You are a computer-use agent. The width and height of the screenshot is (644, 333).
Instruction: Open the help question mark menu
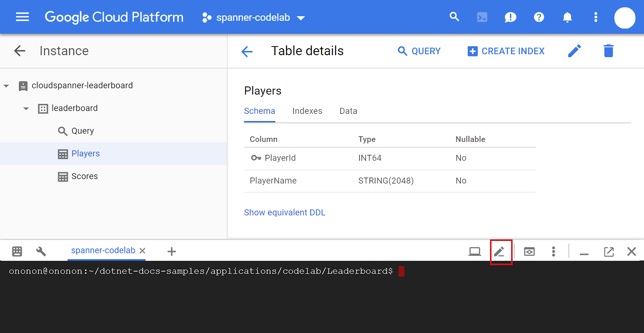(539, 17)
